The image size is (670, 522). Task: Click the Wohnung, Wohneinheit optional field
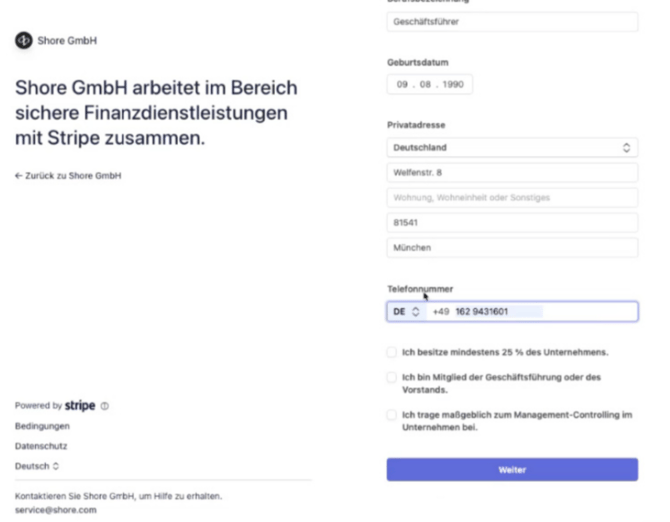coord(512,198)
